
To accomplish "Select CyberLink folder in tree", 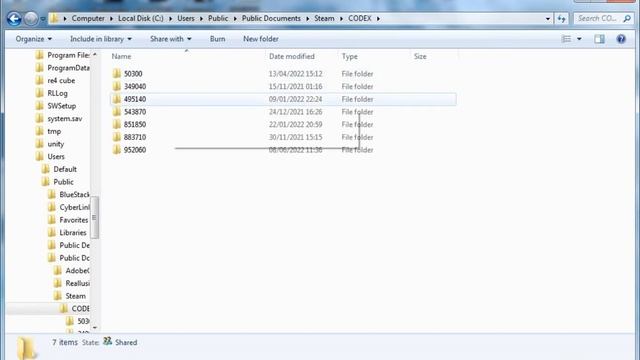I will [69, 207].
